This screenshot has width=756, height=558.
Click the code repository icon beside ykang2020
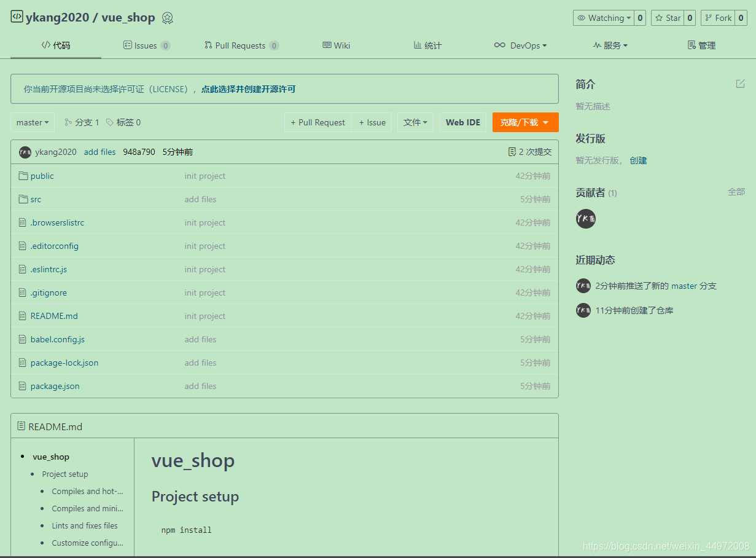(17, 17)
